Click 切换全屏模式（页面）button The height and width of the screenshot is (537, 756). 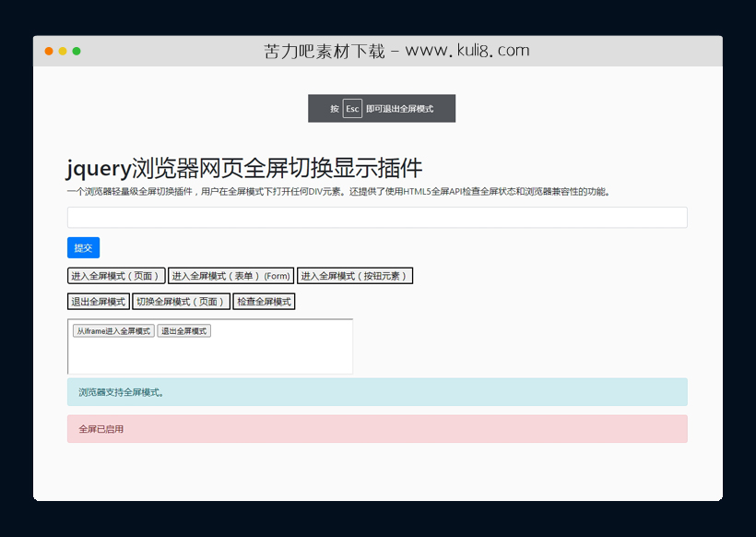[182, 301]
